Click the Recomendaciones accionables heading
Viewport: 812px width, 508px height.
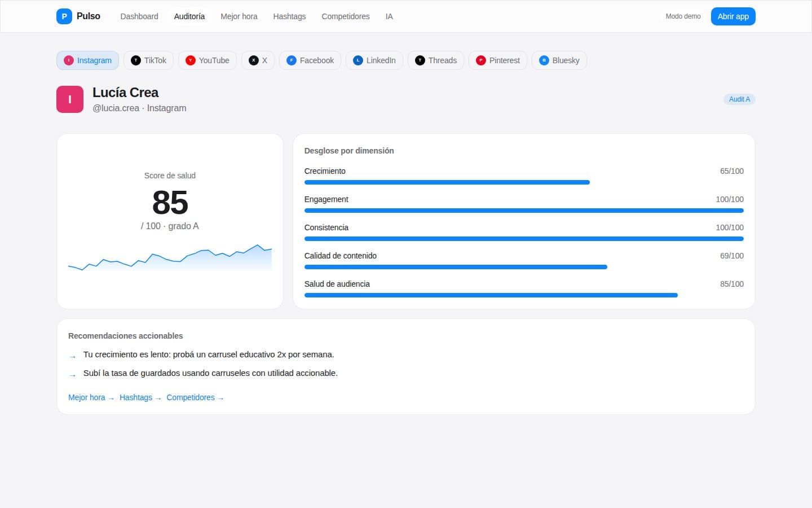[126, 336]
